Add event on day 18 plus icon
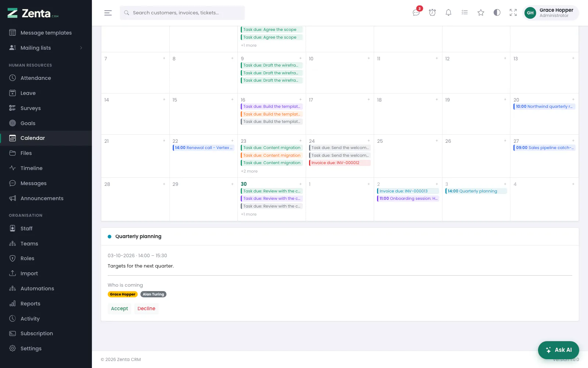This screenshot has width=588, height=368. tap(437, 99)
